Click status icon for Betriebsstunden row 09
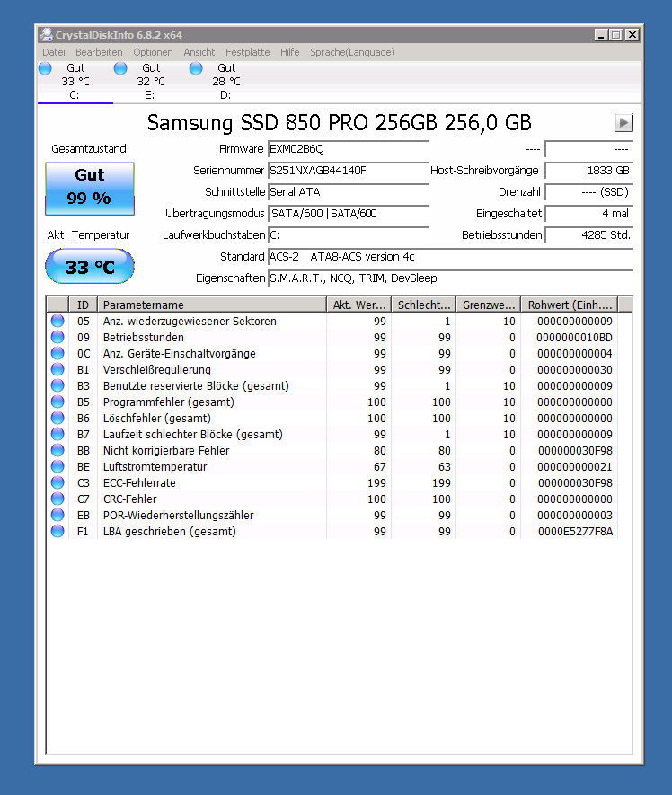The image size is (672, 795). pyautogui.click(x=57, y=337)
